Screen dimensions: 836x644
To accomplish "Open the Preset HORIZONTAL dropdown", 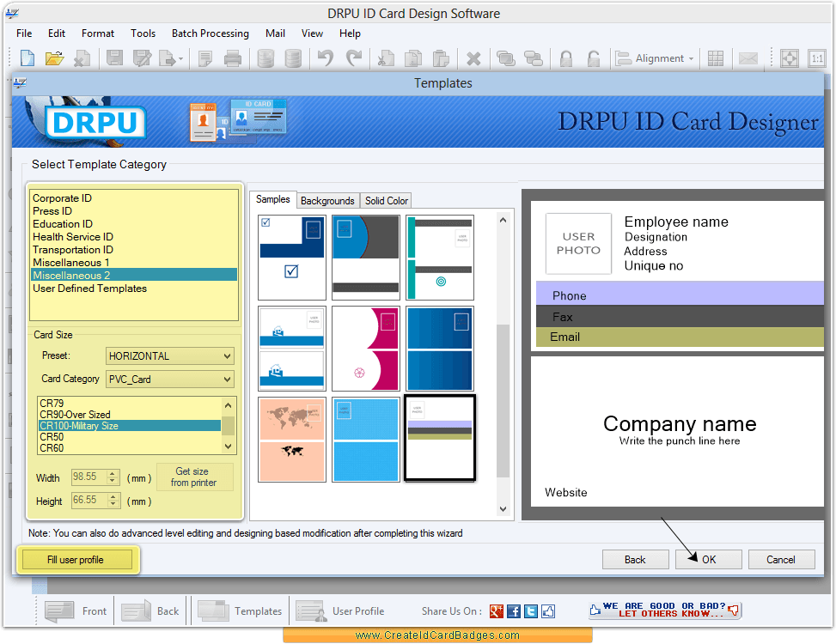I will tap(169, 355).
